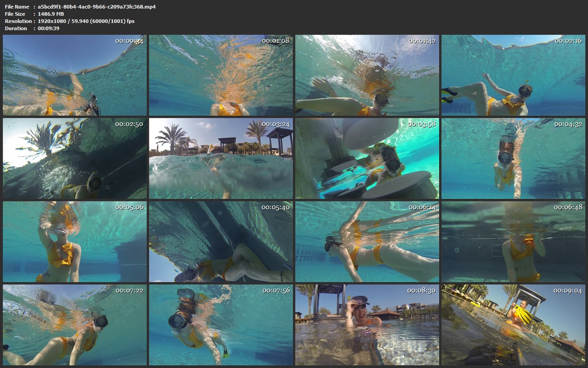
Task: Select the thumbnail at 00:08:30
Action: tap(367, 325)
